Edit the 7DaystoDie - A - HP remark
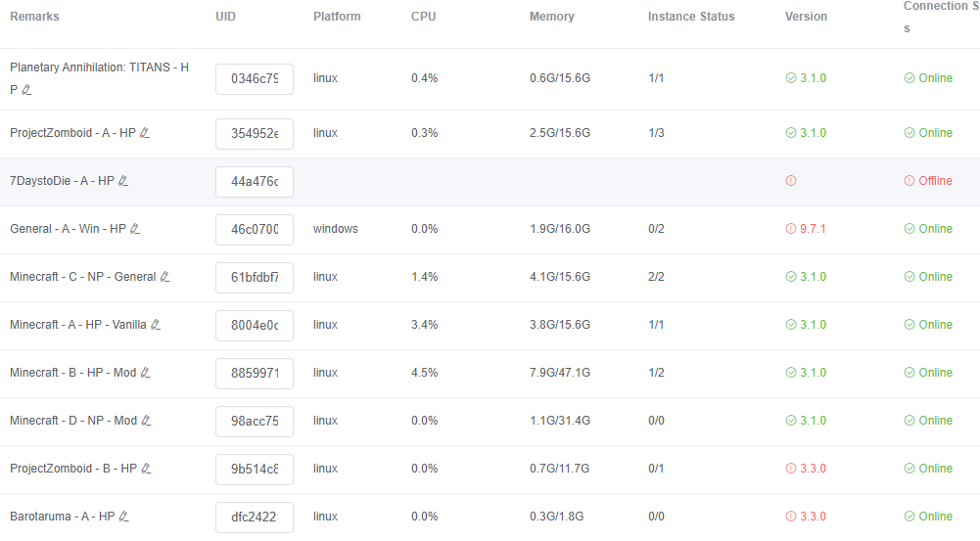The width and height of the screenshot is (980, 541). coord(123,181)
